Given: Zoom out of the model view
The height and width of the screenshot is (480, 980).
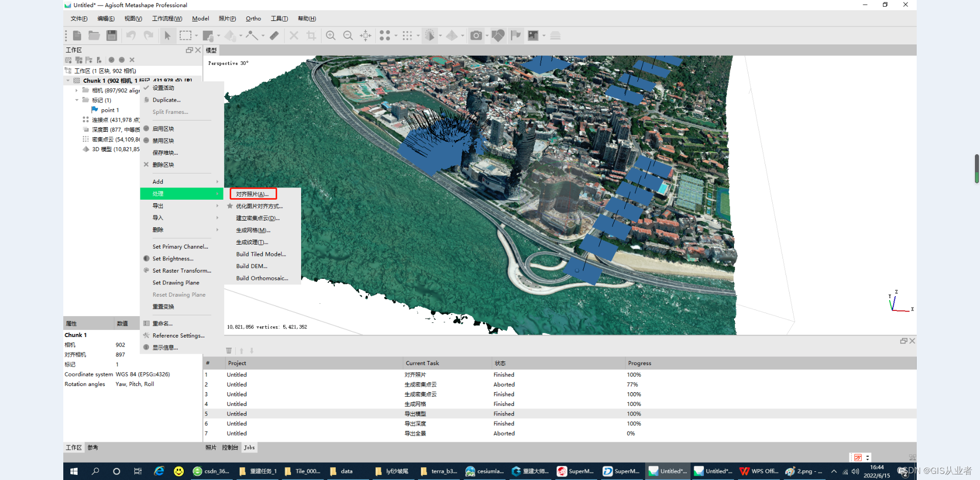Looking at the screenshot, I should click(348, 35).
